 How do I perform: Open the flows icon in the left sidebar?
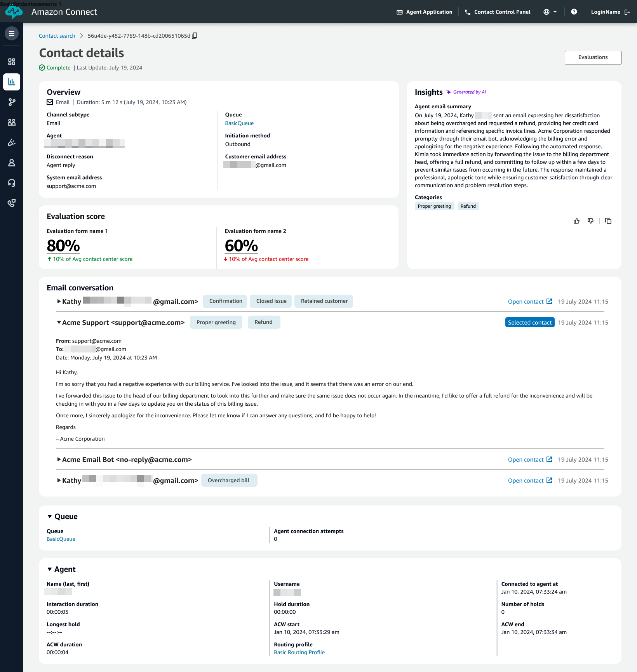pos(11,102)
